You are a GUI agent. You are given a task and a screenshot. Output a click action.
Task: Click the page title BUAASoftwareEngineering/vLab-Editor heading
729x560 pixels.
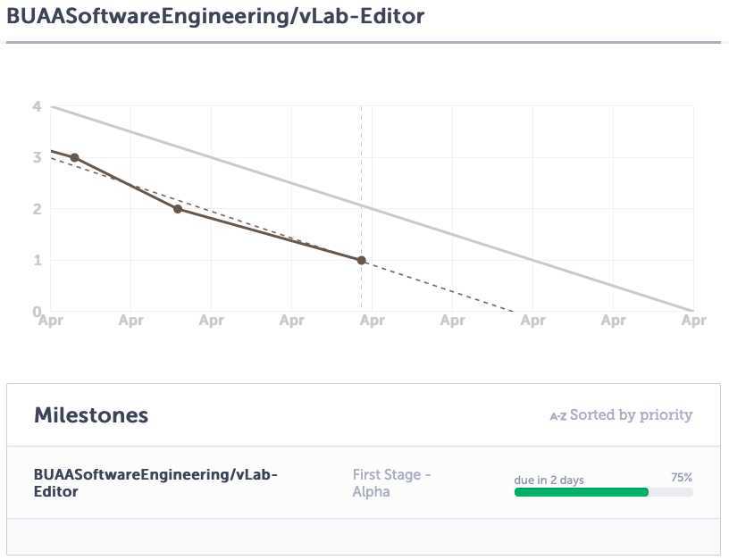(215, 16)
